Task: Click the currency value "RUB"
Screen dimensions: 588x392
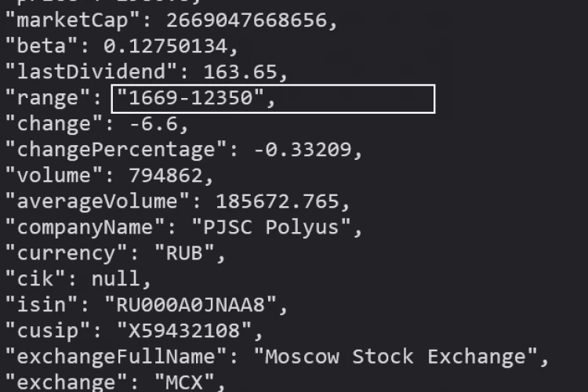Action: click(x=184, y=253)
